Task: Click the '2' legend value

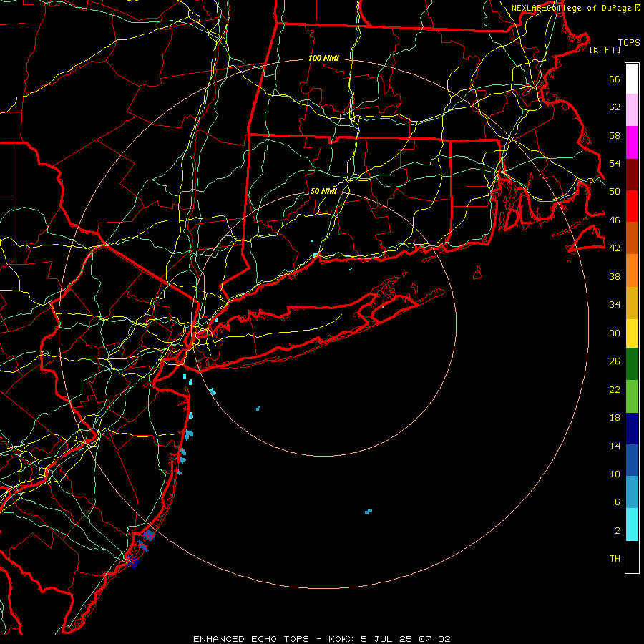Action: coord(618,530)
